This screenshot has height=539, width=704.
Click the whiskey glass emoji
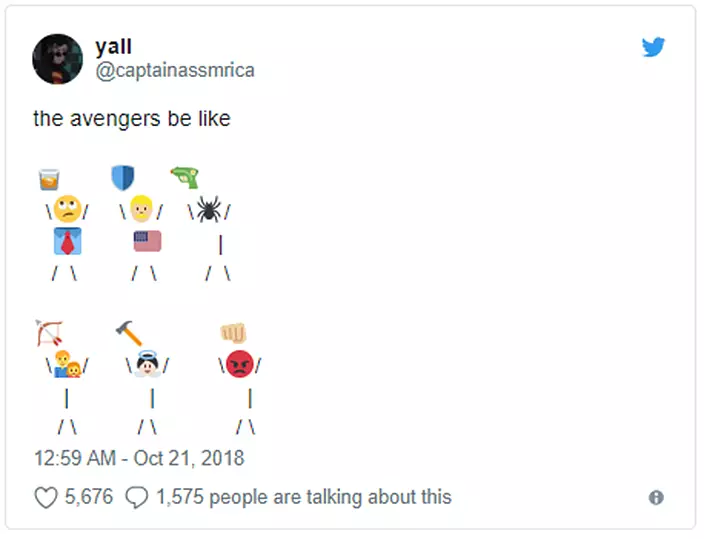pos(49,179)
